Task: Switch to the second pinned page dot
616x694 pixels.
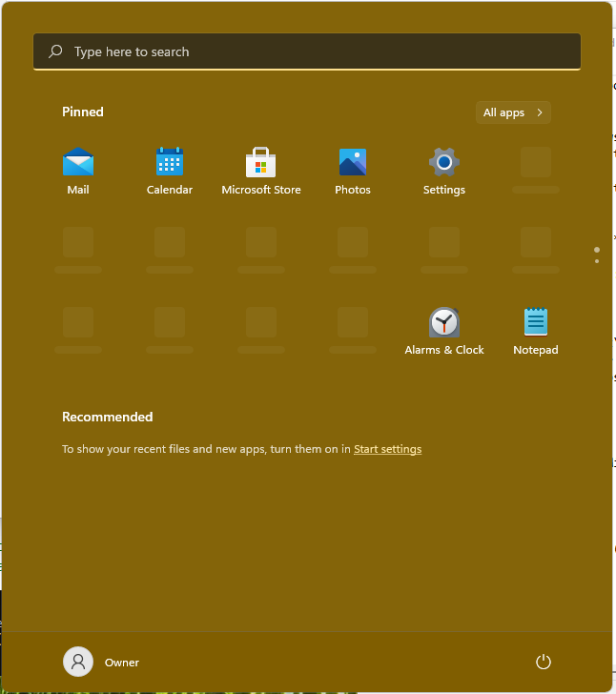Action: click(597, 260)
